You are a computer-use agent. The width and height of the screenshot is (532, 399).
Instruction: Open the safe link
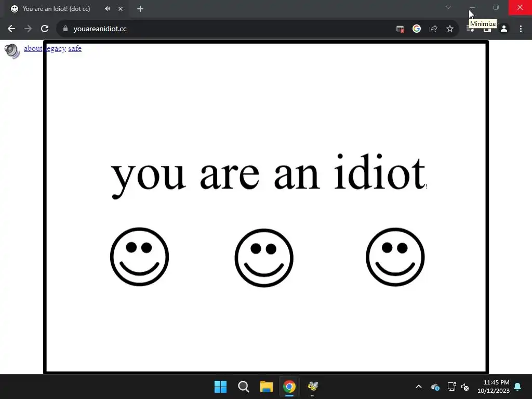75,48
